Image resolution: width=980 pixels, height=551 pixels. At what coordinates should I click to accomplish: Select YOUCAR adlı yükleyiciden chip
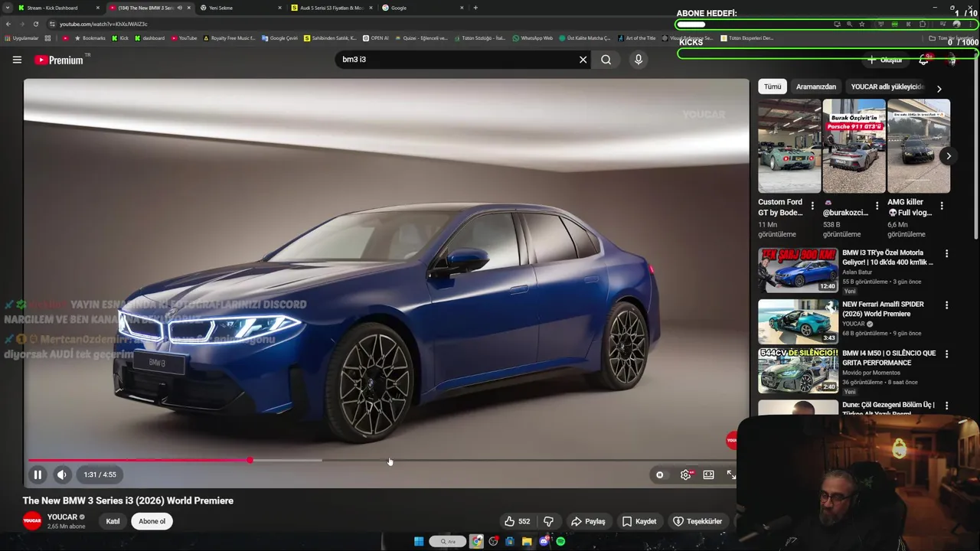pos(887,86)
